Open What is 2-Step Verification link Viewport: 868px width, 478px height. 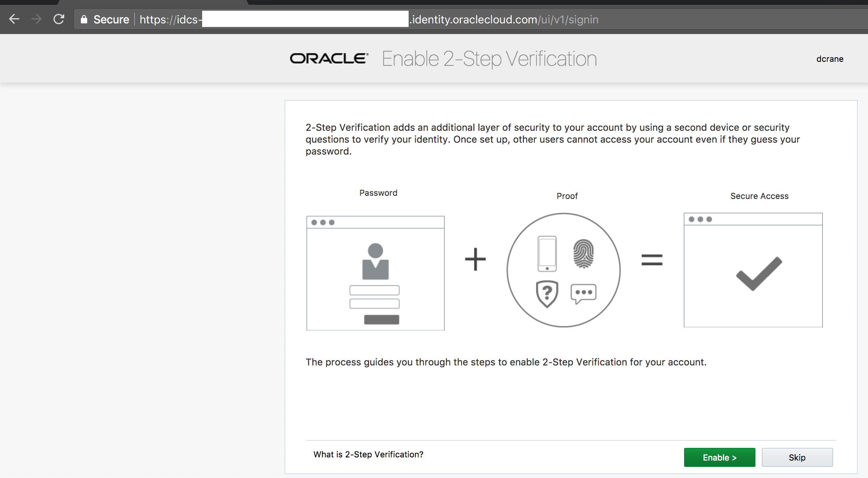click(368, 455)
